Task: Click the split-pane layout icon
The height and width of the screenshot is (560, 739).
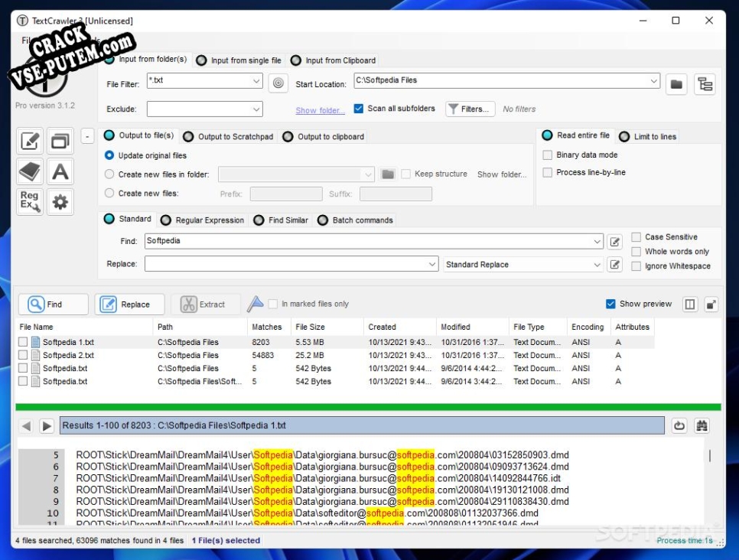Action: [x=689, y=304]
